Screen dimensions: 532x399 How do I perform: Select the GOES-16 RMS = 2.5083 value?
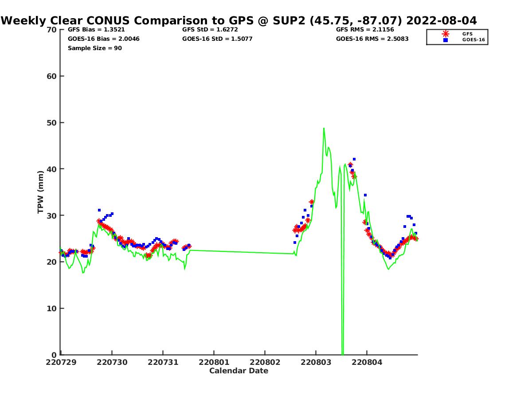[x=372, y=39]
